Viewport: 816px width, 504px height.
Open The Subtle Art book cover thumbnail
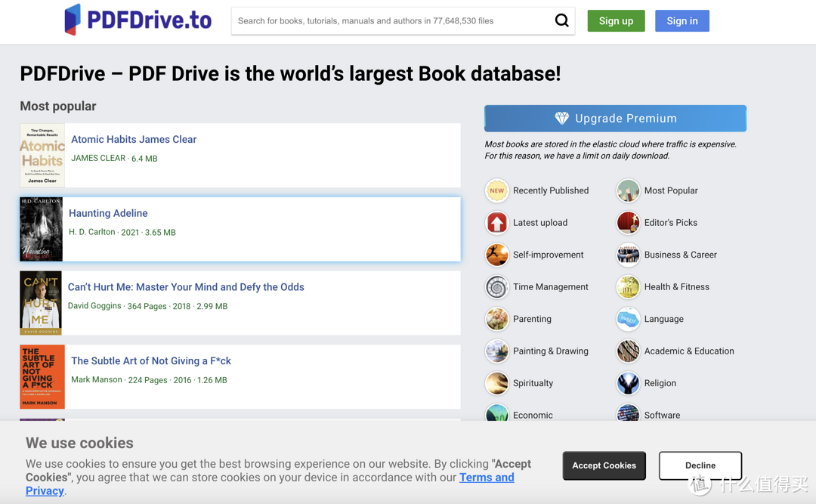(42, 377)
